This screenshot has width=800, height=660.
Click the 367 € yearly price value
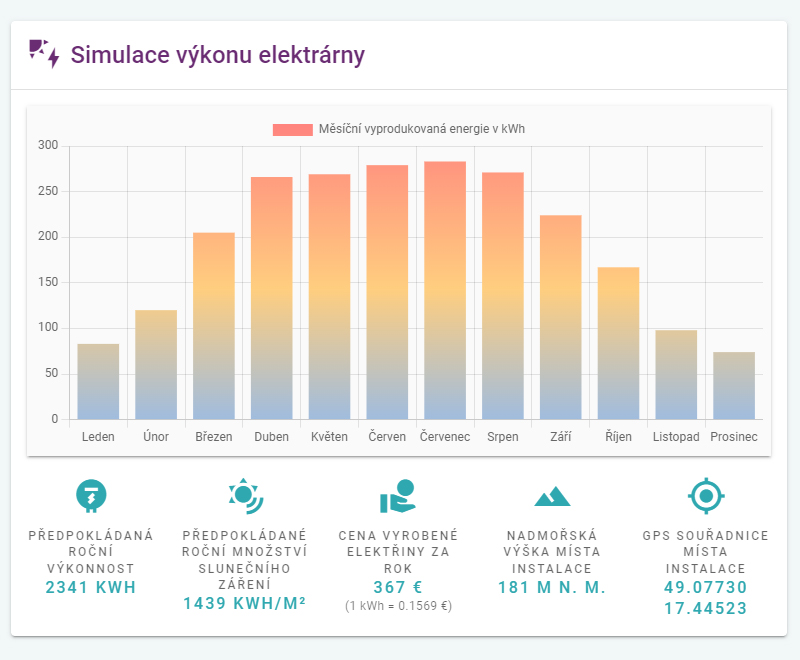(397, 587)
